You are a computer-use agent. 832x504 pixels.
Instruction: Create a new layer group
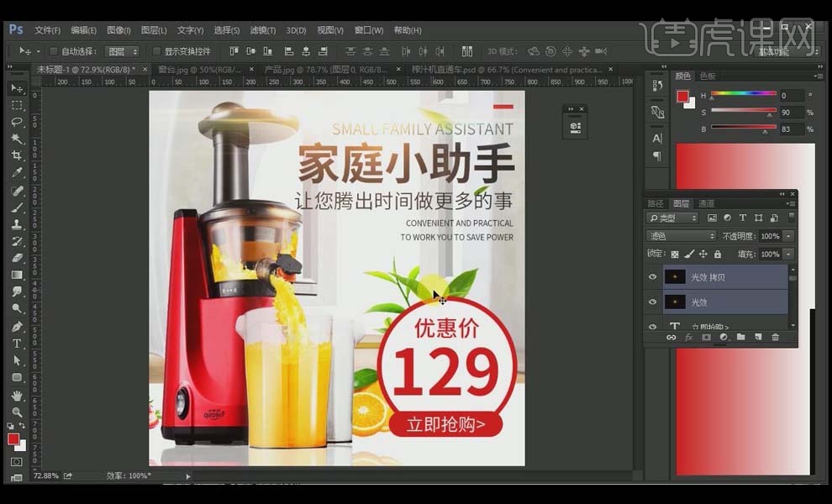tap(740, 338)
